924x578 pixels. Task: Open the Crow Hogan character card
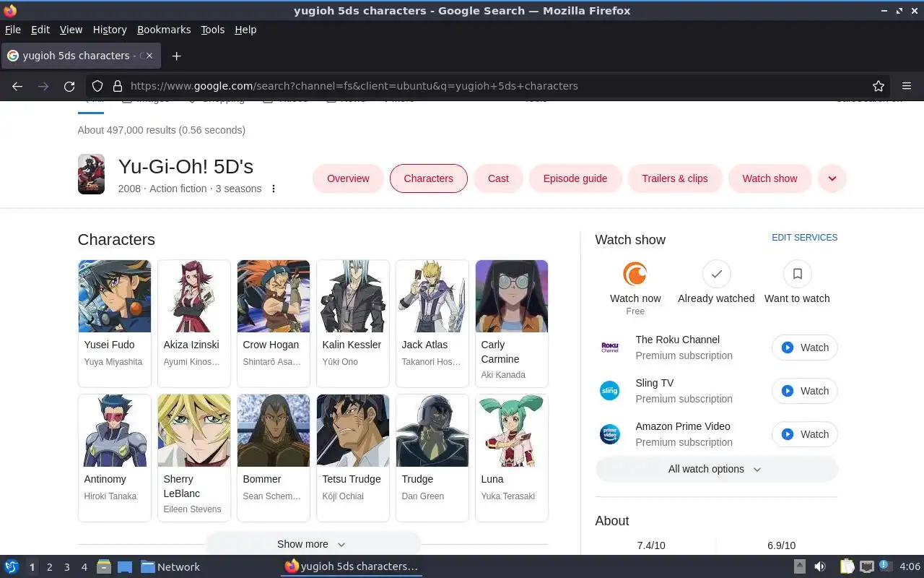[274, 324]
